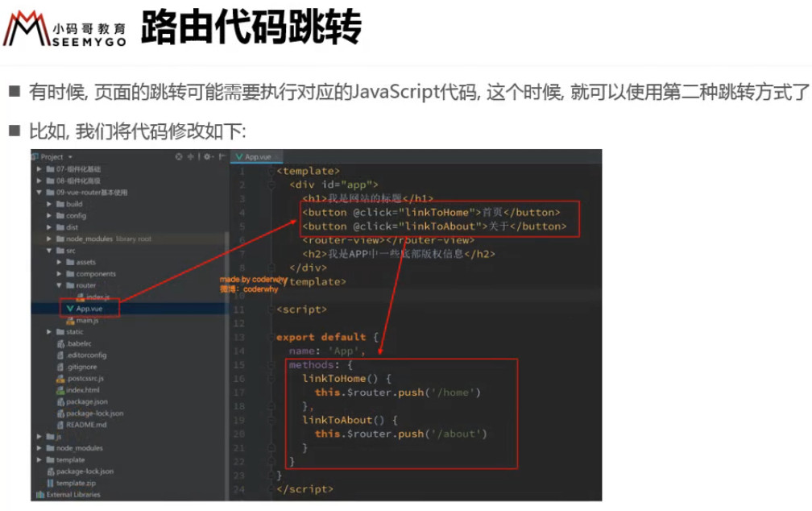Image resolution: width=812 pixels, height=511 pixels.
Task: Expand the config folder
Action: click(49, 215)
